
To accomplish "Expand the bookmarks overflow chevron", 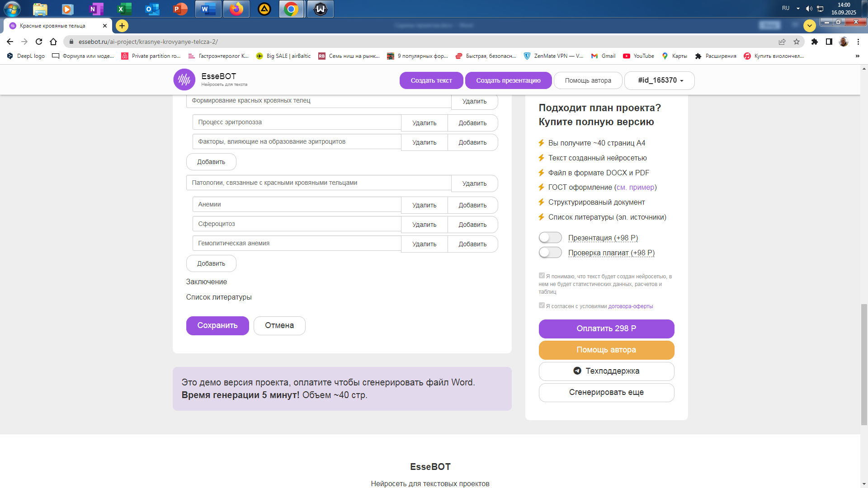I will [x=857, y=56].
